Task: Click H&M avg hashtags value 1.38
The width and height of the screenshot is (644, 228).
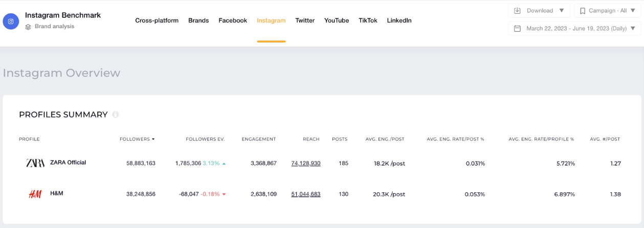Action: click(615, 194)
